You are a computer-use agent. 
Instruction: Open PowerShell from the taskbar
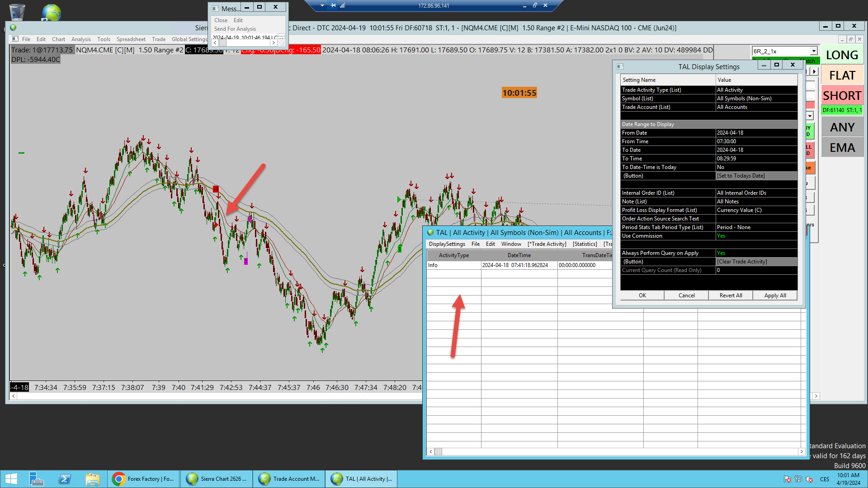point(65,479)
